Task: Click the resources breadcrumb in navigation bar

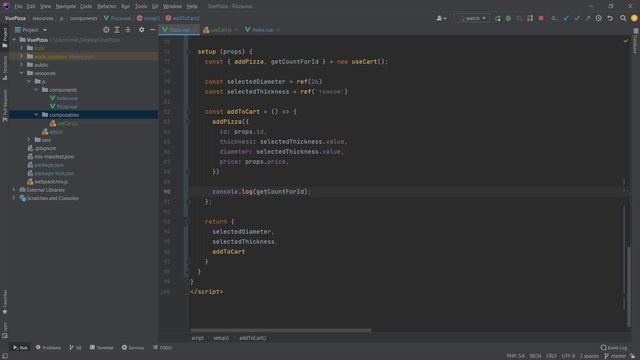Action: [43, 18]
